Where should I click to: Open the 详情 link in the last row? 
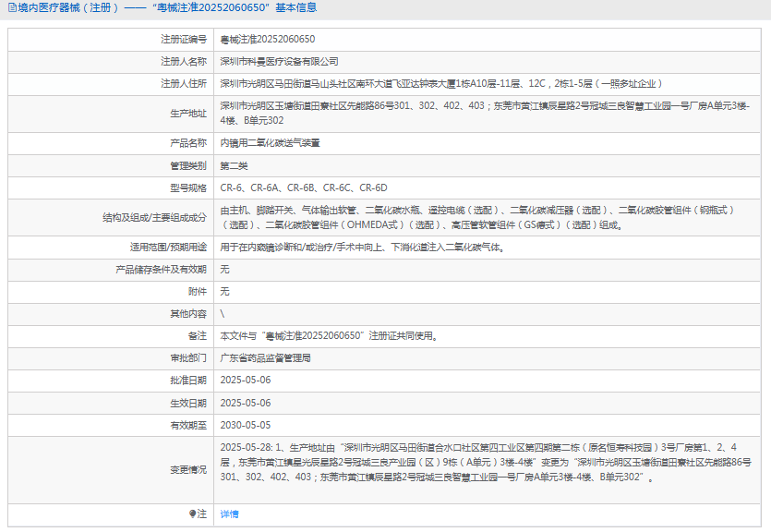point(230,514)
